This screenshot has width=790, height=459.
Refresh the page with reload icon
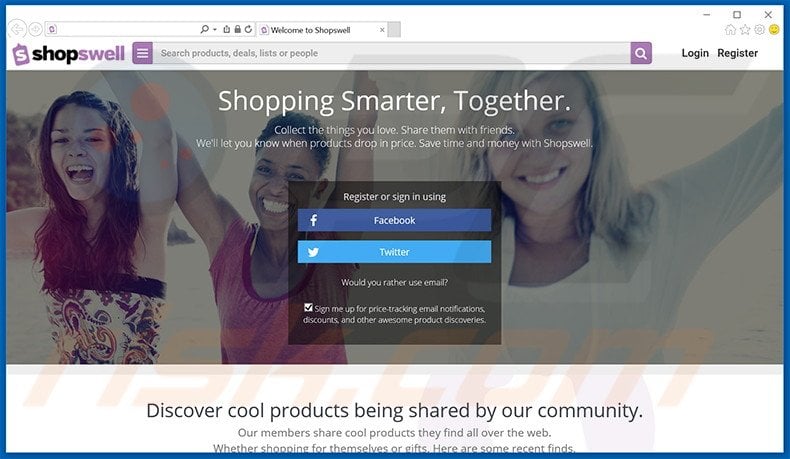pyautogui.click(x=248, y=29)
